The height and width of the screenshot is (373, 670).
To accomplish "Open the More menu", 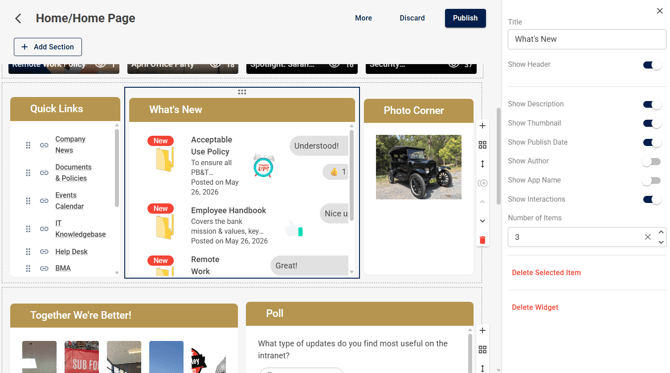I will (363, 18).
